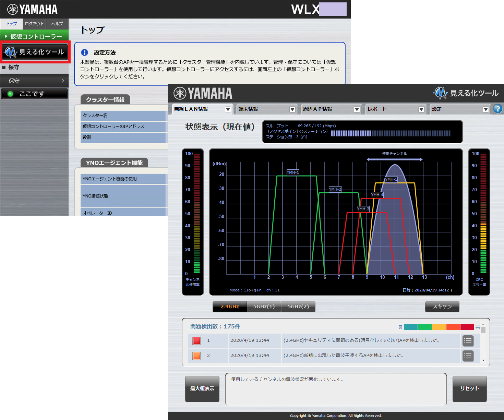Open details list icon for problem 1
504x420 pixels.
click(468, 341)
